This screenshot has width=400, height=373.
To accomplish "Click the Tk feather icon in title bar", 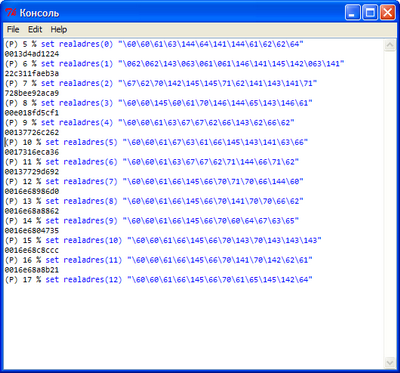I will coord(11,13).
